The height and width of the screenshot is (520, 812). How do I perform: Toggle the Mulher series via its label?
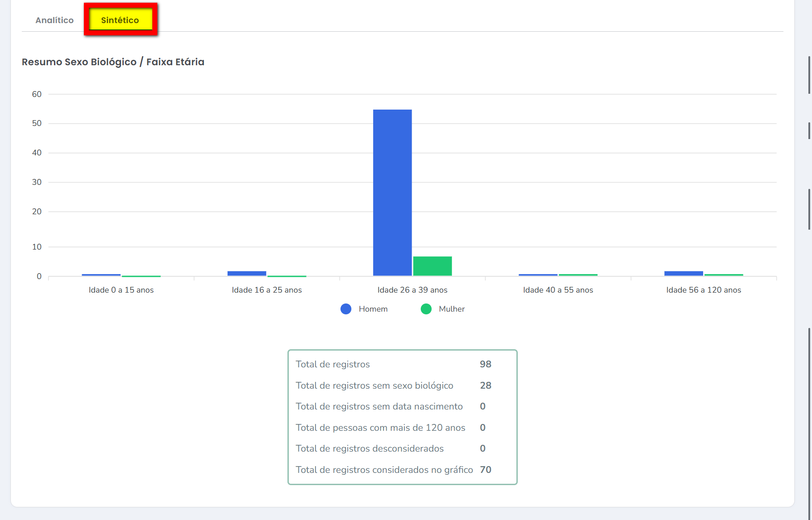click(x=452, y=309)
